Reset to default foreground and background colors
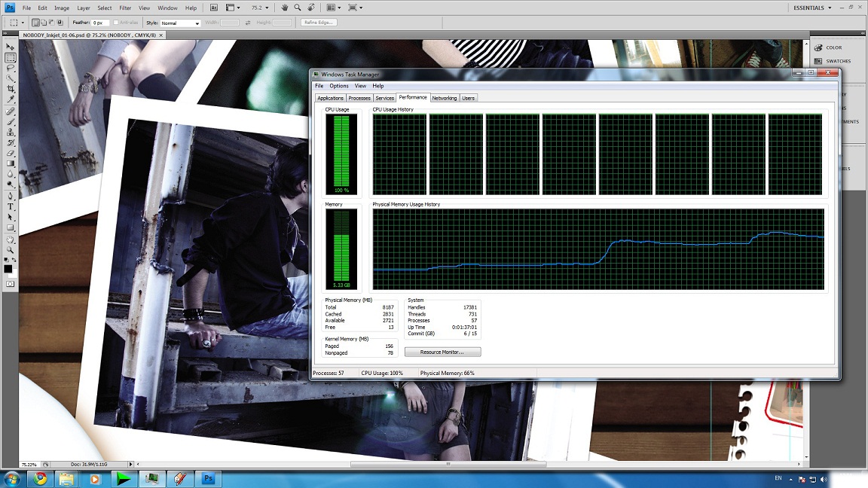This screenshot has height=488, width=868. point(7,260)
